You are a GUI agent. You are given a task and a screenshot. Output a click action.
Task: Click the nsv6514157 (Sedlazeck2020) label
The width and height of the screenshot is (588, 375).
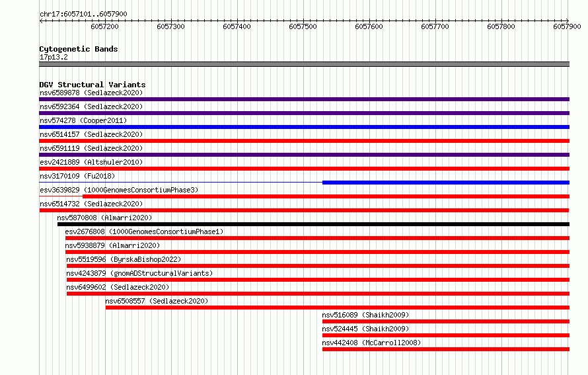[91, 134]
